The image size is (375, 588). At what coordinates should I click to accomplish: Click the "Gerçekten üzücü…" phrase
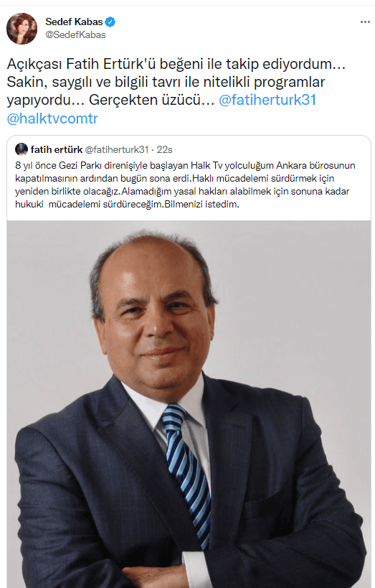tap(152, 100)
